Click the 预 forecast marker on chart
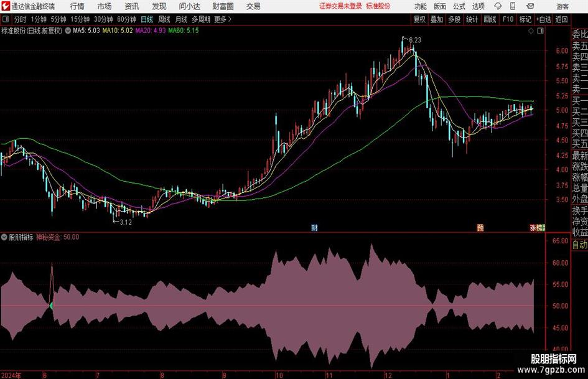 (x=480, y=227)
